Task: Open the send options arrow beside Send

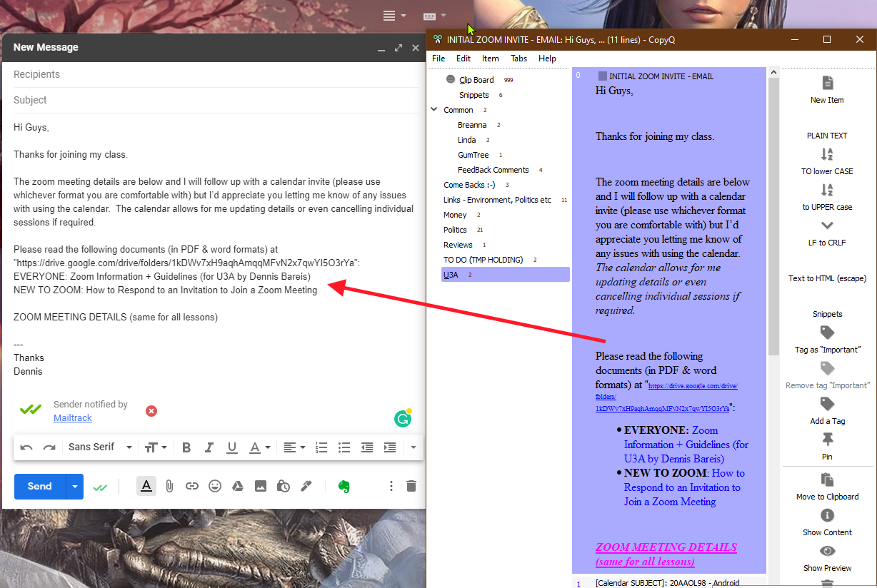Action: pos(75,487)
